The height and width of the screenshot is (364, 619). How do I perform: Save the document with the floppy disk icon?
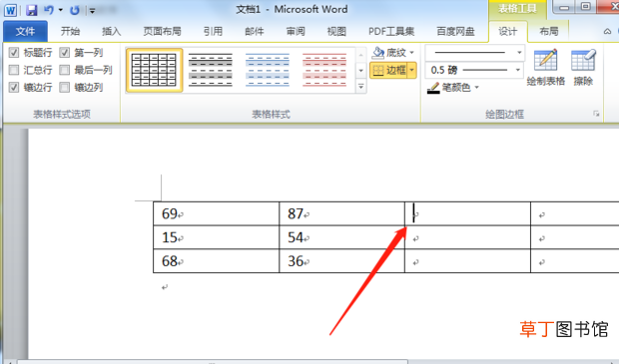tap(32, 10)
